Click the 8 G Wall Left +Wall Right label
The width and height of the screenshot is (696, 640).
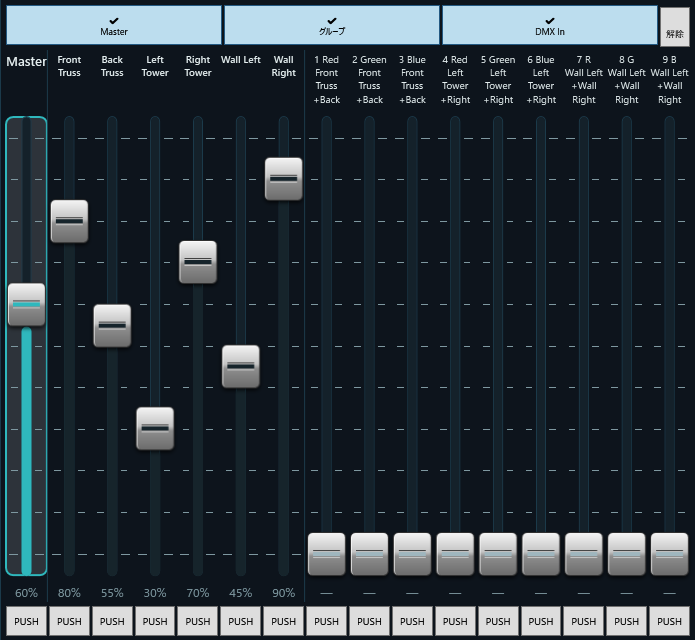[x=626, y=79]
